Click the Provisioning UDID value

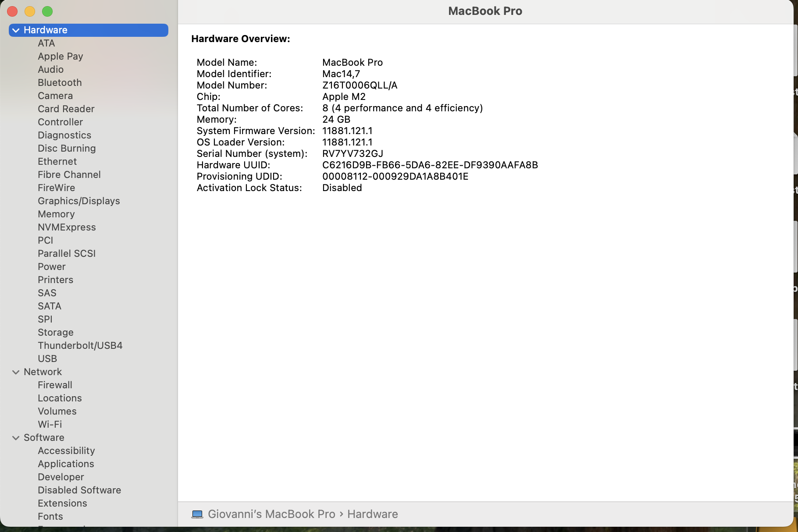[x=395, y=177]
